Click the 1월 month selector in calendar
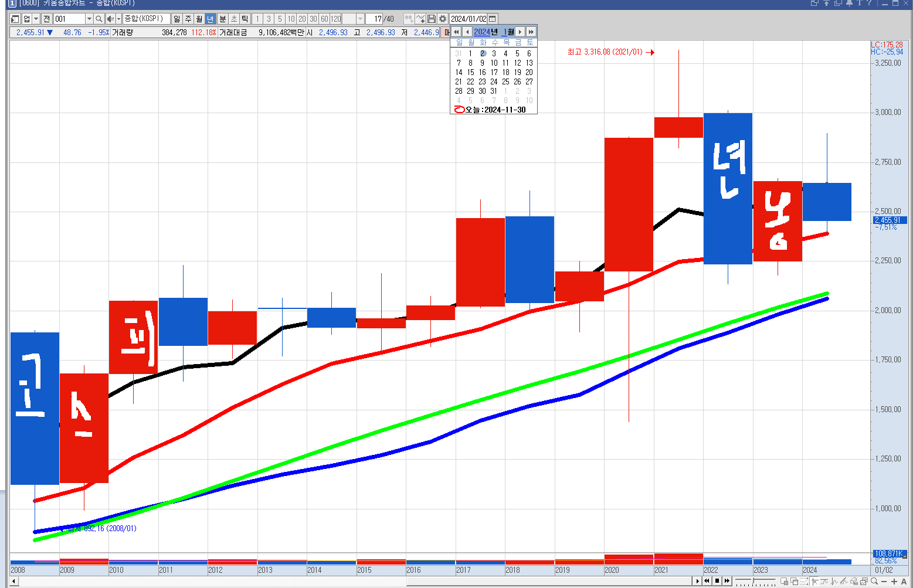The image size is (913, 588). [508, 32]
